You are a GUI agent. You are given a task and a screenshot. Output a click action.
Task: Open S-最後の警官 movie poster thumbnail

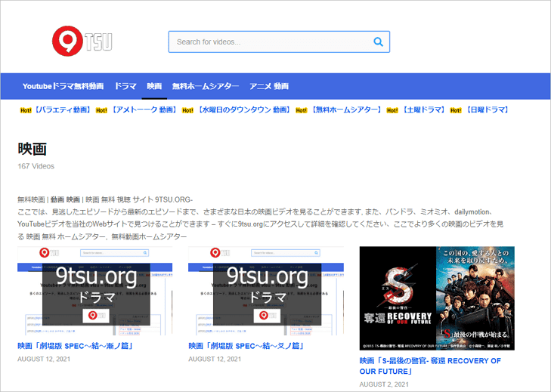437,298
